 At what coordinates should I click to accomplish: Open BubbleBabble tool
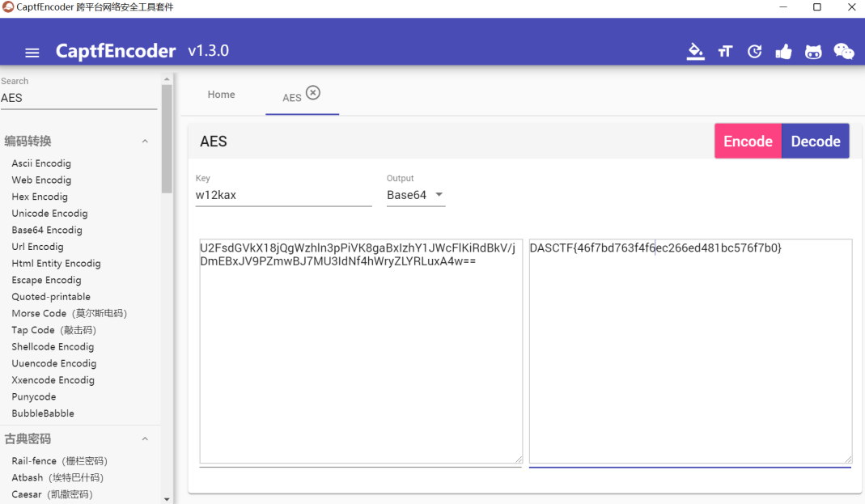pyautogui.click(x=43, y=413)
